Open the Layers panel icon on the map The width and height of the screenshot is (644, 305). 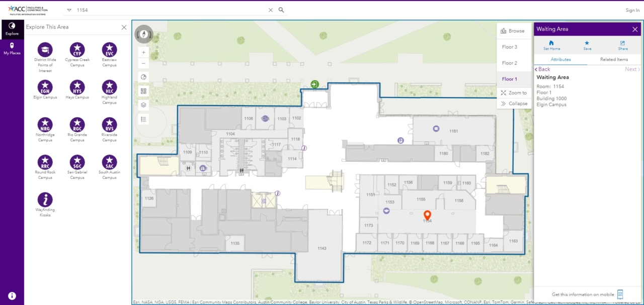143,105
